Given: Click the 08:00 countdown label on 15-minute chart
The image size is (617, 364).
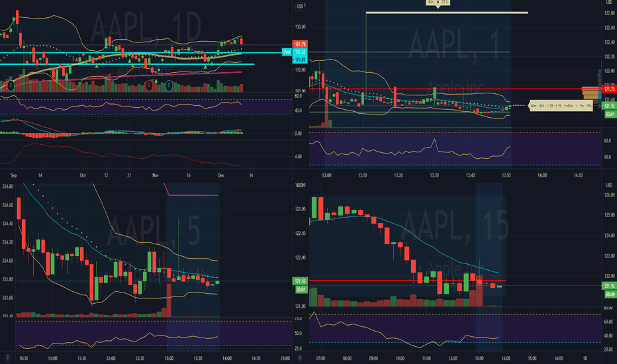Looking at the screenshot, I should [x=610, y=294].
